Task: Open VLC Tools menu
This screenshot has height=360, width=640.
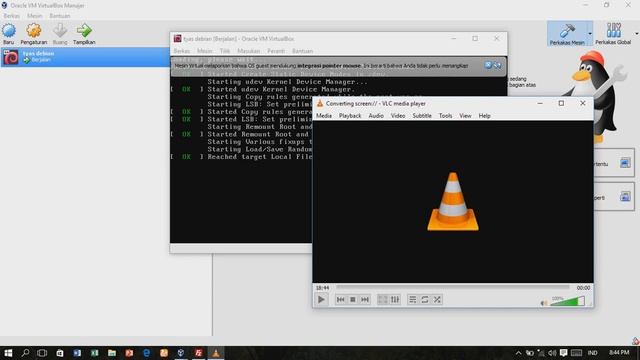Action: pos(445,116)
